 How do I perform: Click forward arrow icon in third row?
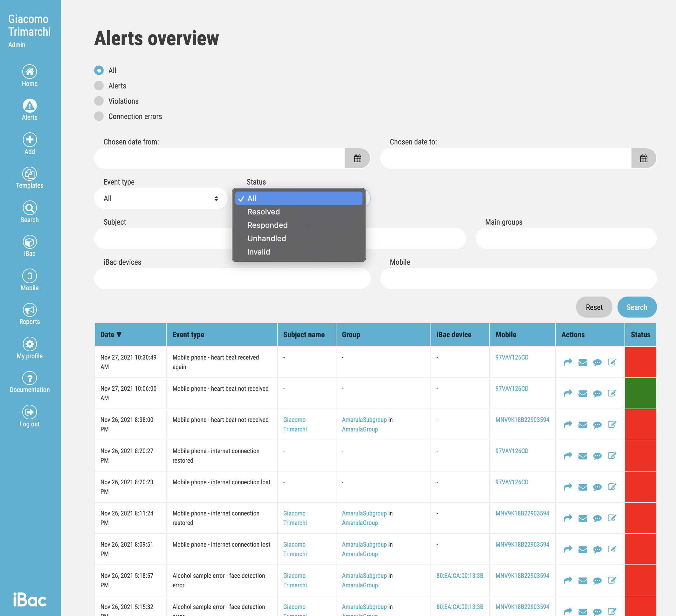[568, 424]
